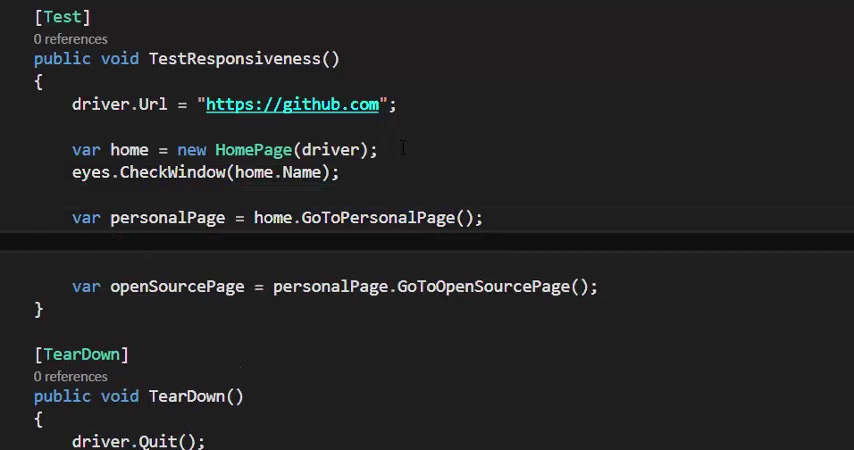This screenshot has width=854, height=450.
Task: Click the personalPage variable in its declaration
Action: tap(167, 217)
